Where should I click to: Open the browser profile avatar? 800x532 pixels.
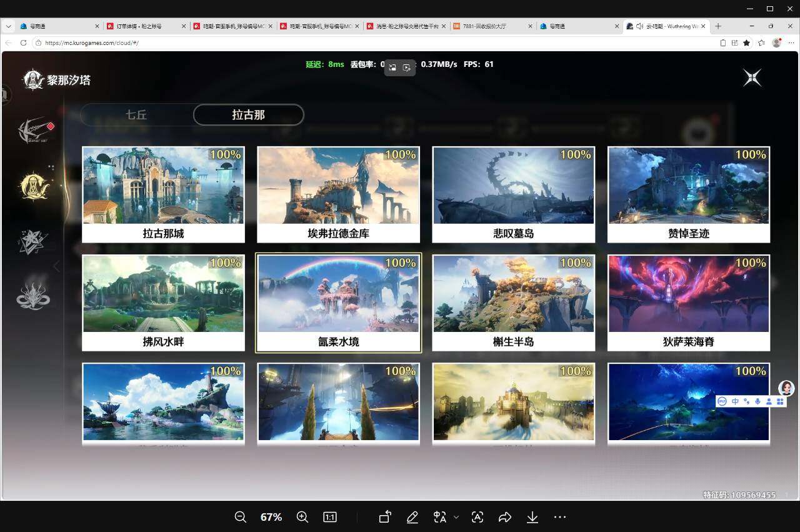tap(777, 43)
